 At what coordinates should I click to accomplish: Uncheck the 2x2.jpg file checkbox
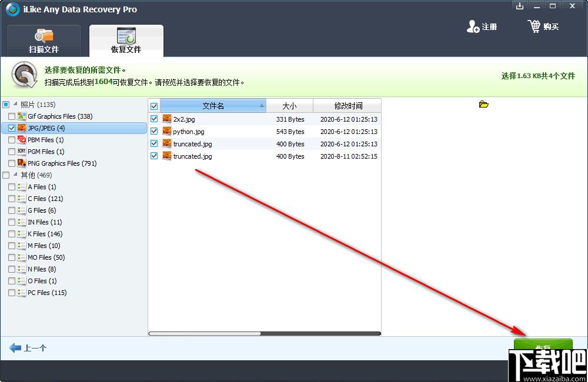tap(153, 119)
